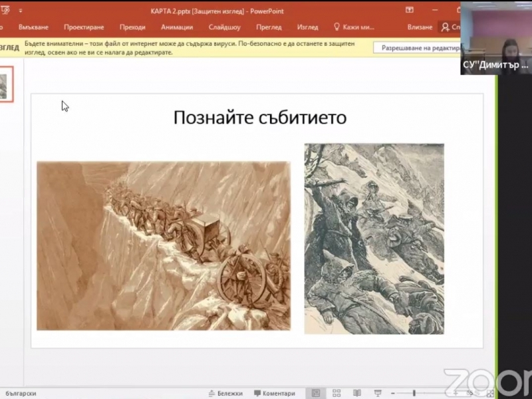
Task: Open the Проектиране ribbon tab
Action: point(84,27)
